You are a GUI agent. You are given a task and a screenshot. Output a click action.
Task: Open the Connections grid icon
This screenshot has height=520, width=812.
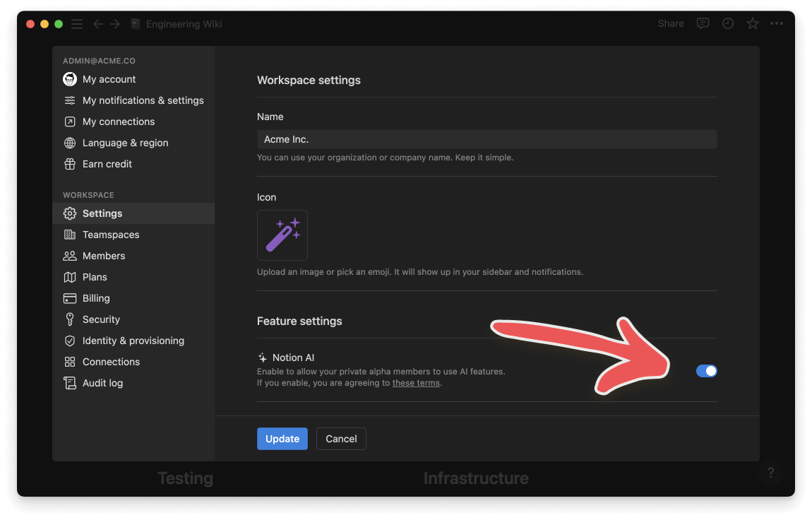(70, 362)
